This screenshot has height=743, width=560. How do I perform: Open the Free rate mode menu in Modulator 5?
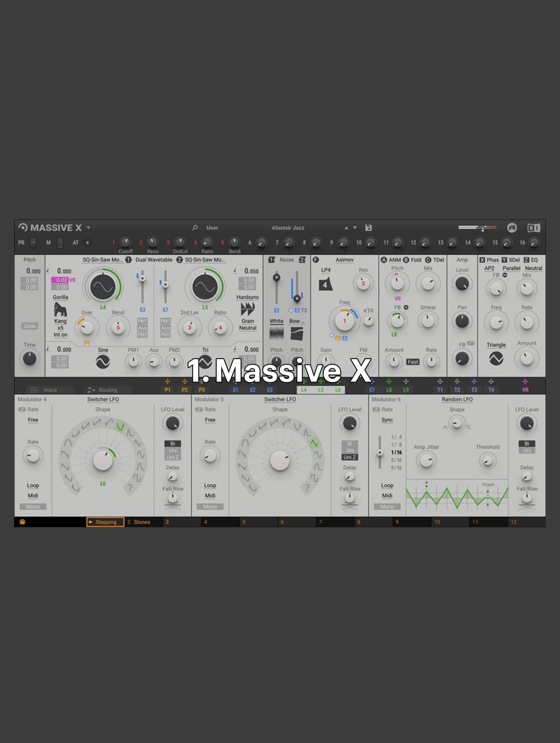[x=210, y=420]
